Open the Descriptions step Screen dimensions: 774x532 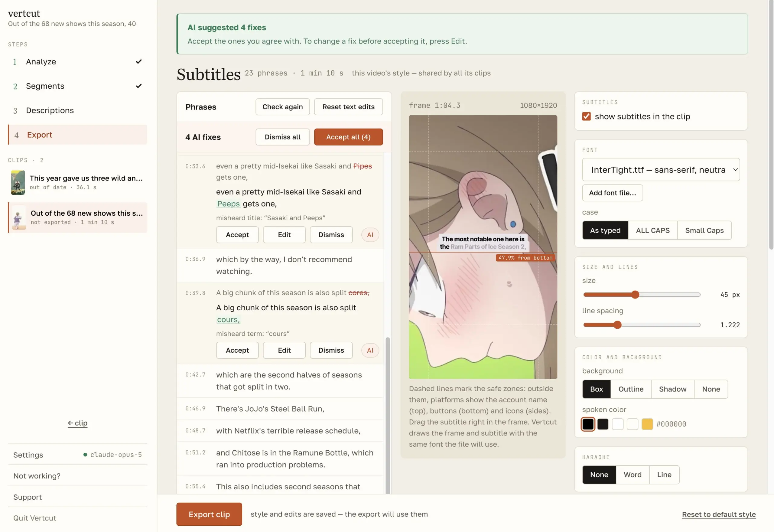pos(77,110)
